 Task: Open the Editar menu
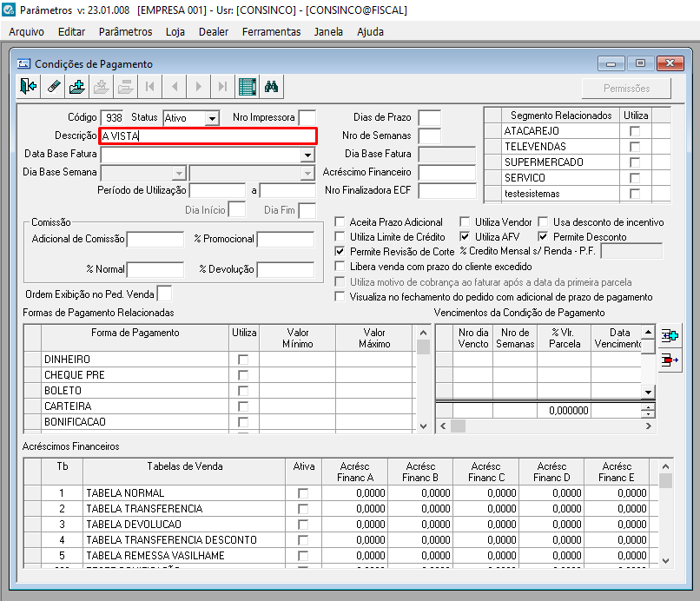click(x=71, y=32)
